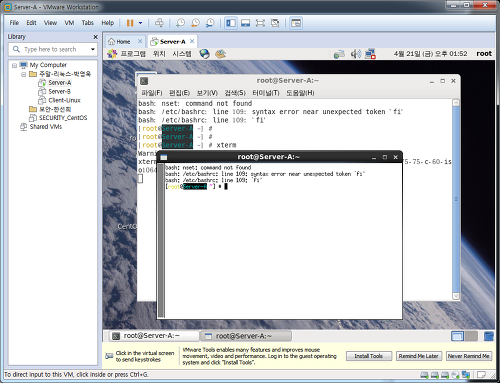Switch to the second workspace
This screenshot has height=383, width=500.
click(x=471, y=336)
